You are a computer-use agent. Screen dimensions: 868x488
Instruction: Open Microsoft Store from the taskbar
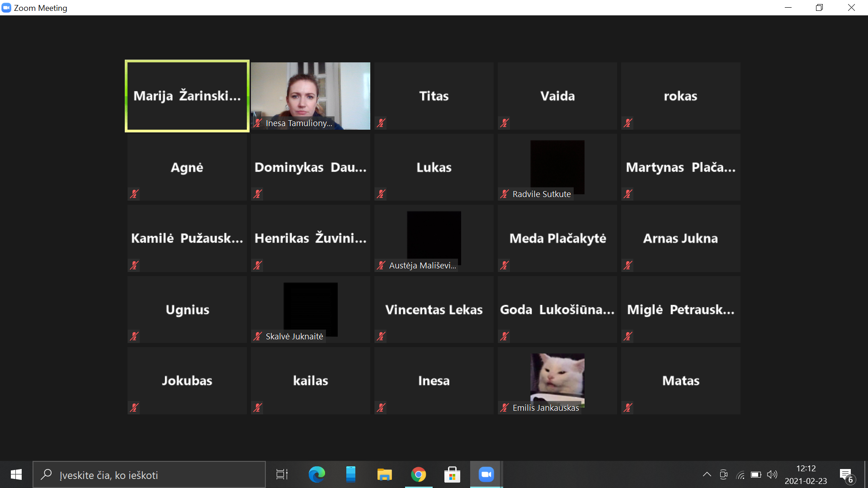click(x=452, y=474)
